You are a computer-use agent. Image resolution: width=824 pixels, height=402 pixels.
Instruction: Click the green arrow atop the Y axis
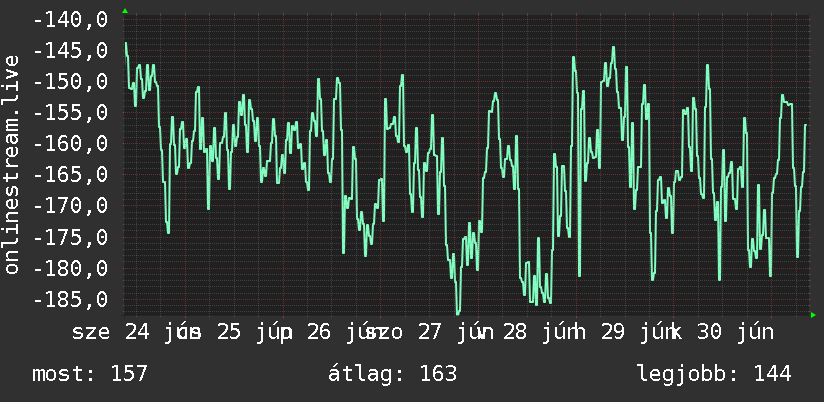[x=125, y=11]
